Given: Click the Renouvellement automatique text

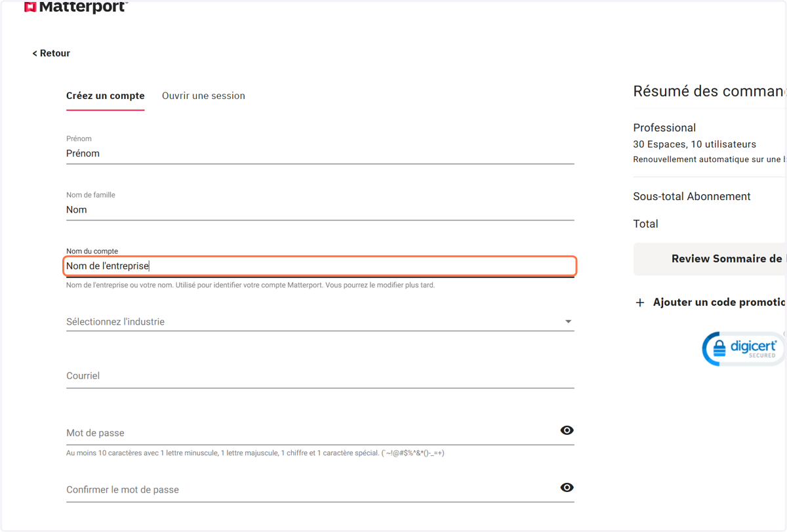Looking at the screenshot, I should 710,159.
